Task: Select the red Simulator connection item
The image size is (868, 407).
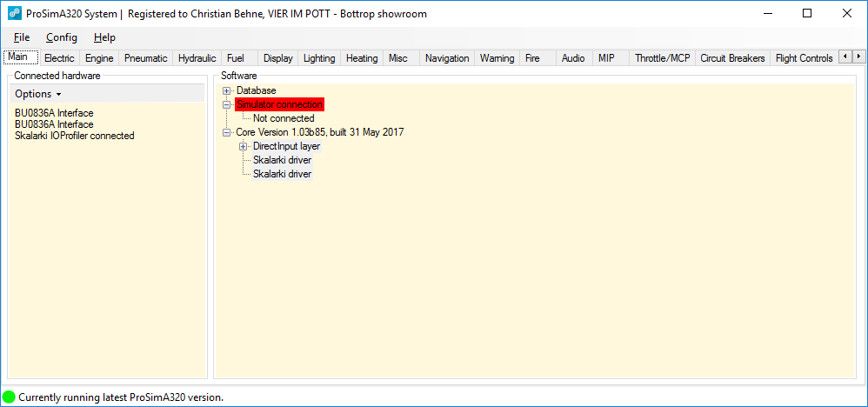Action: click(279, 104)
